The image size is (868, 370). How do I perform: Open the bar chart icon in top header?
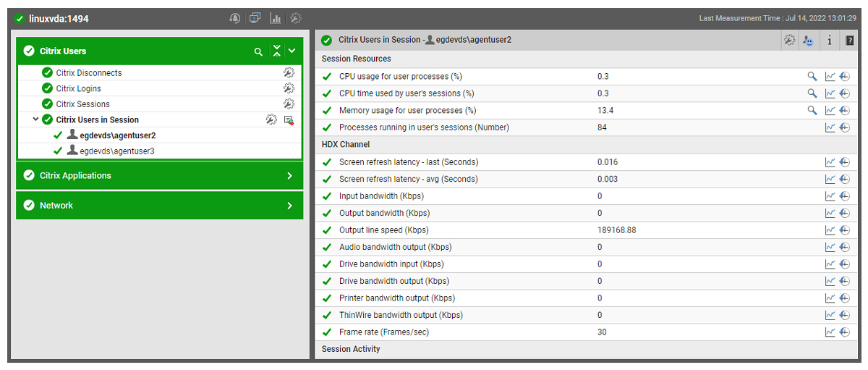pos(276,18)
